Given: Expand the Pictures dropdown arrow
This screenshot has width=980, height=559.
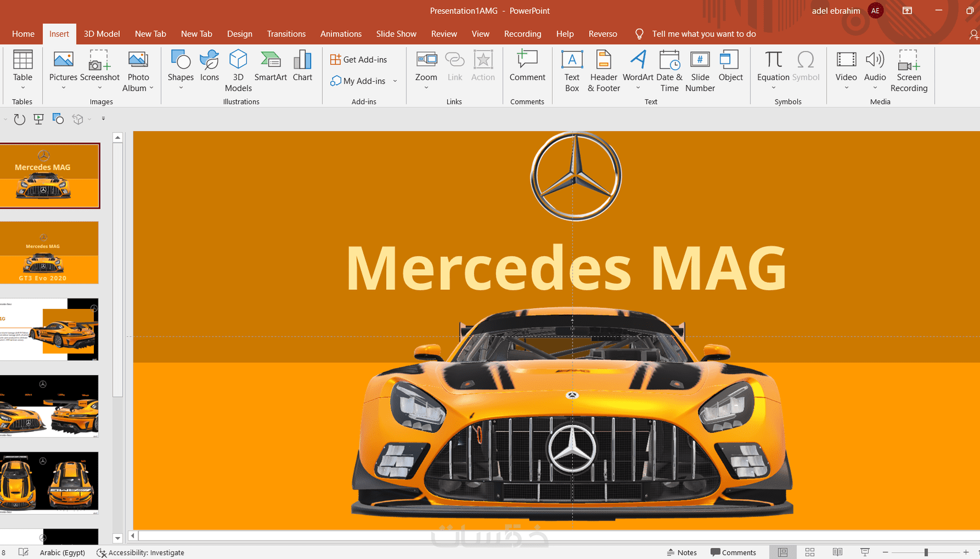Looking at the screenshot, I should [63, 88].
